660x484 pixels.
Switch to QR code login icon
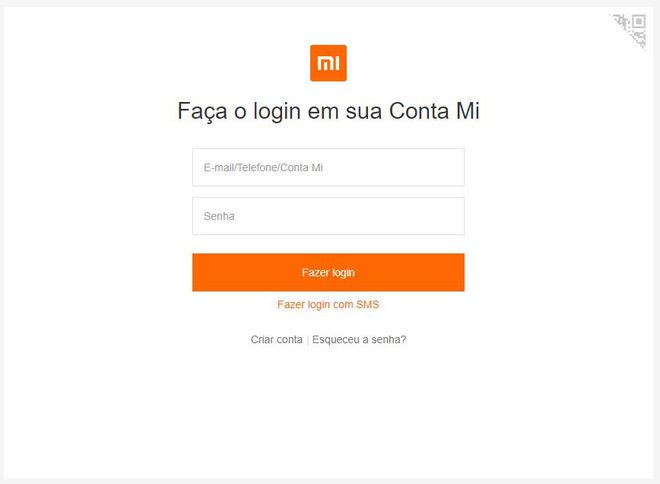click(x=630, y=30)
